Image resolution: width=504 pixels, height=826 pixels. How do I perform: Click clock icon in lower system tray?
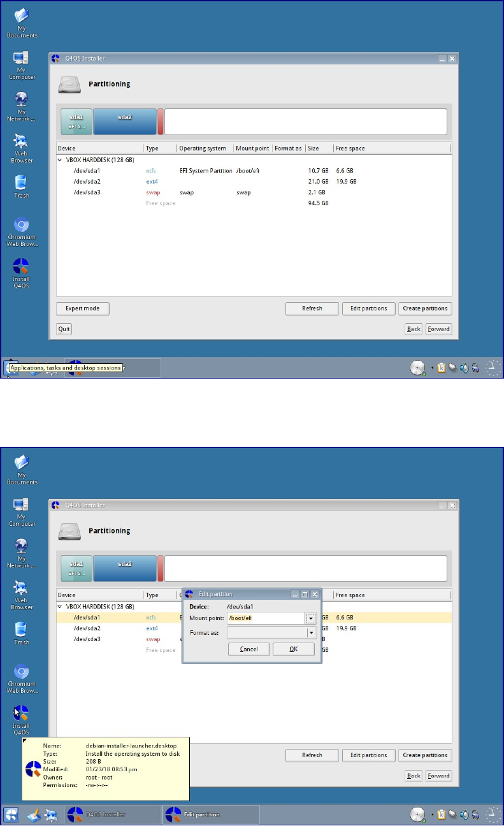493,814
